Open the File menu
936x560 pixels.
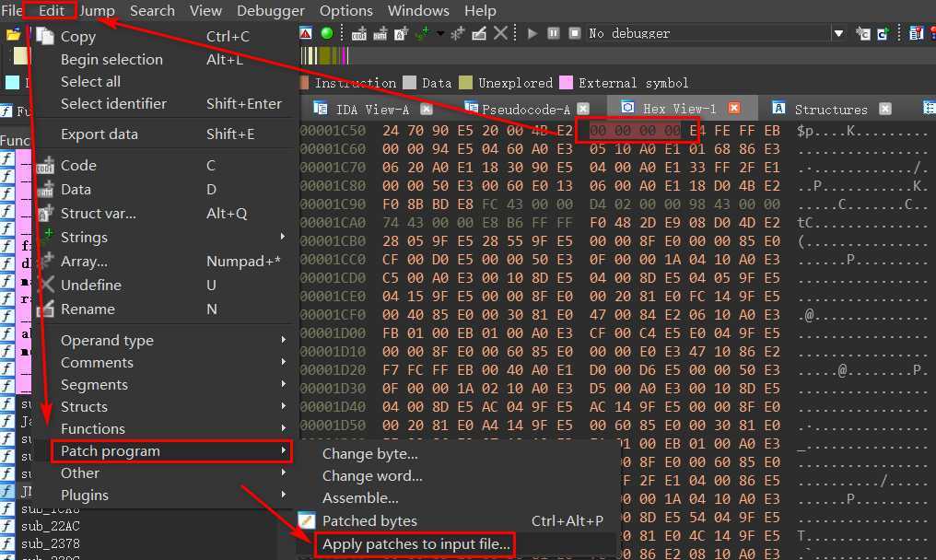pyautogui.click(x=11, y=11)
